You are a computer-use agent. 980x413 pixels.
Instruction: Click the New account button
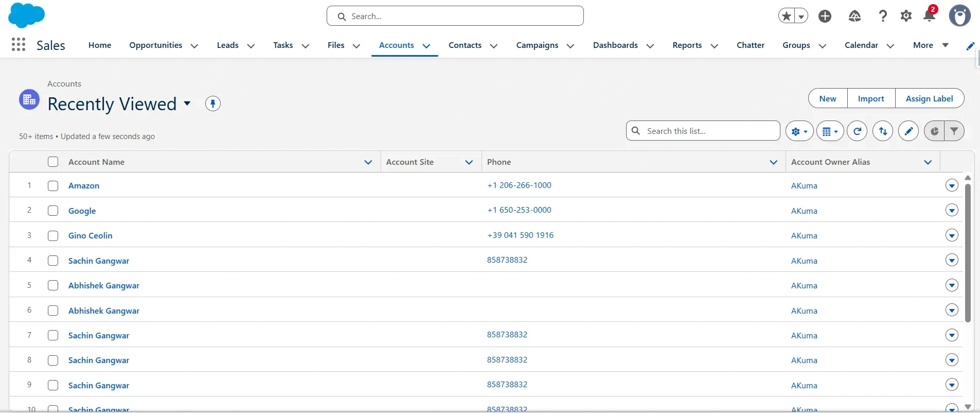pos(827,98)
